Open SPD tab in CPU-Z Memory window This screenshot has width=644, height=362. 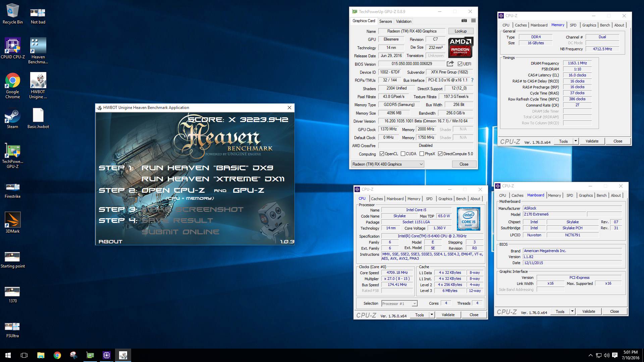(573, 25)
